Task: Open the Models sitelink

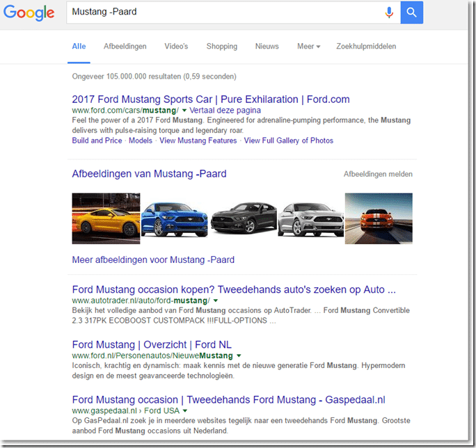Action: (141, 141)
